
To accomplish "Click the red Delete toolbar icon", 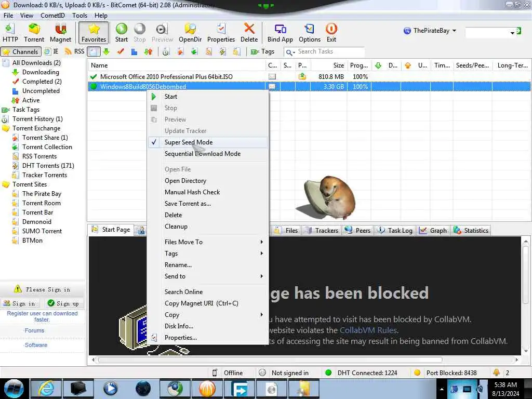I will coord(249,33).
